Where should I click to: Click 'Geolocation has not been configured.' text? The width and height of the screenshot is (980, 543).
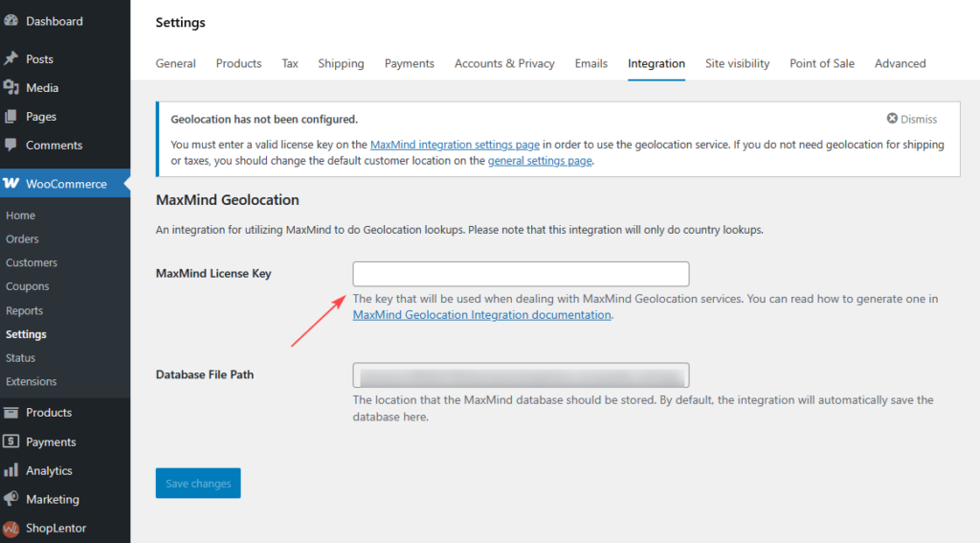(264, 119)
